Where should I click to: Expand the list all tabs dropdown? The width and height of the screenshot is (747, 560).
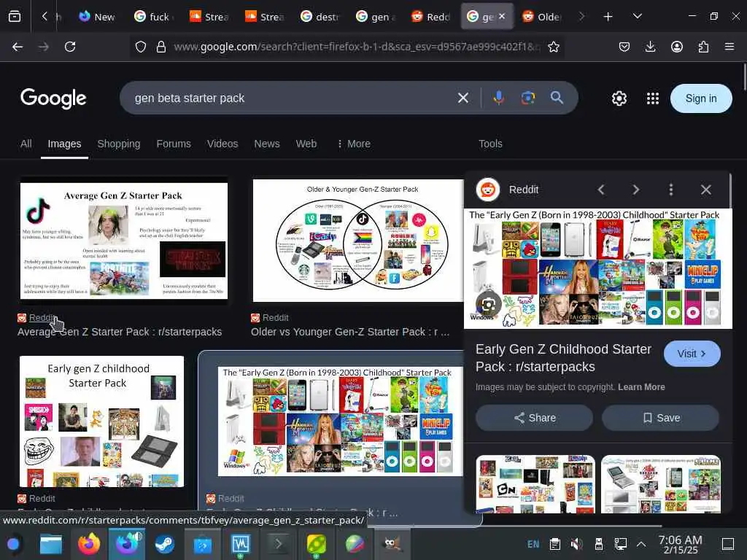[x=638, y=17]
